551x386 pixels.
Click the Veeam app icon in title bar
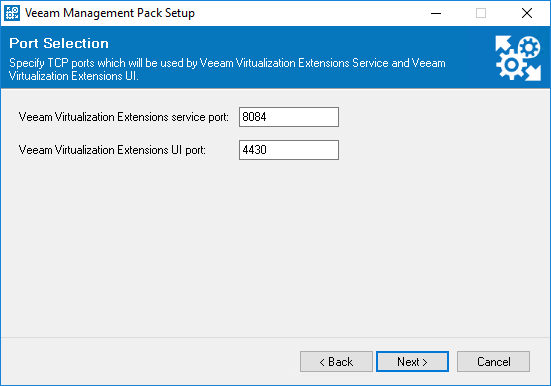click(x=12, y=13)
